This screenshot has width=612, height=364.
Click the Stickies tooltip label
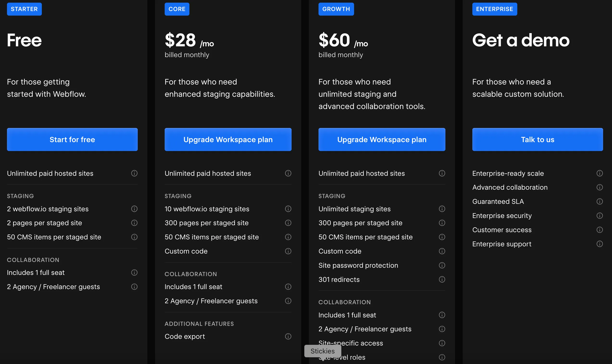coord(323,351)
